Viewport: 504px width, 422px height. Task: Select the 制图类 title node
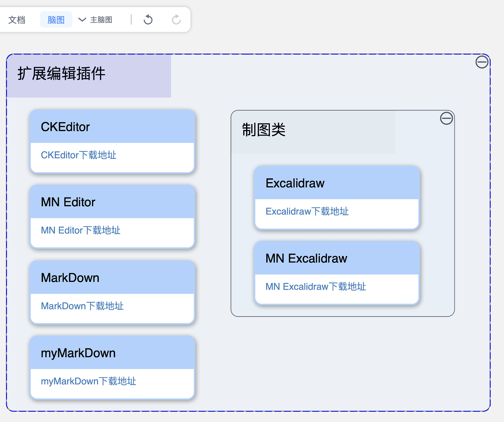[313, 132]
